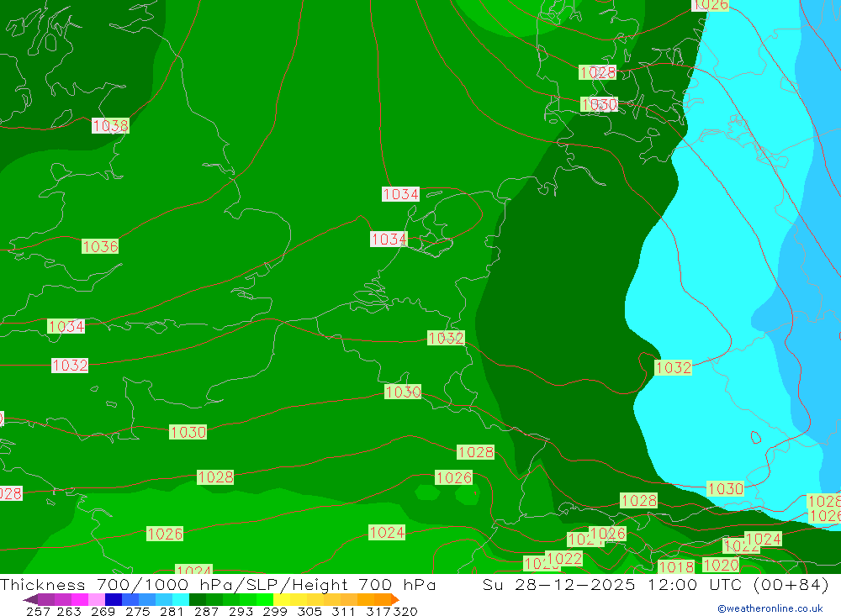
Task: Pick the first yellow legend swatch
Action: (282, 599)
